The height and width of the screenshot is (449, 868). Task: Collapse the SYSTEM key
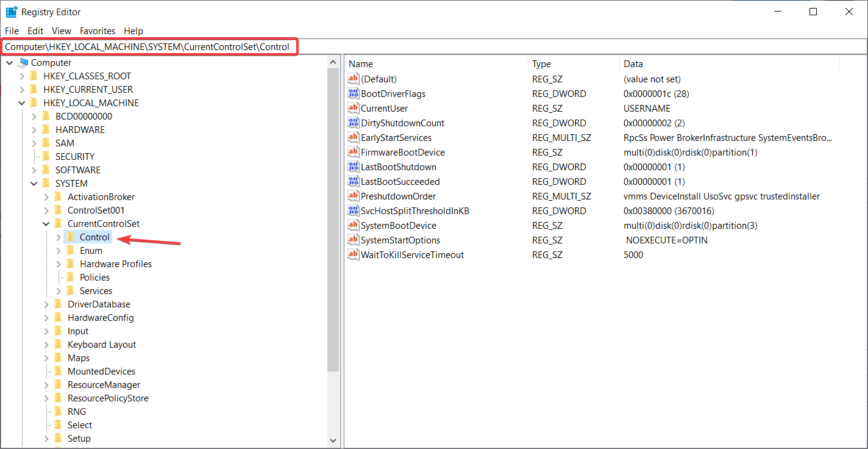point(34,183)
